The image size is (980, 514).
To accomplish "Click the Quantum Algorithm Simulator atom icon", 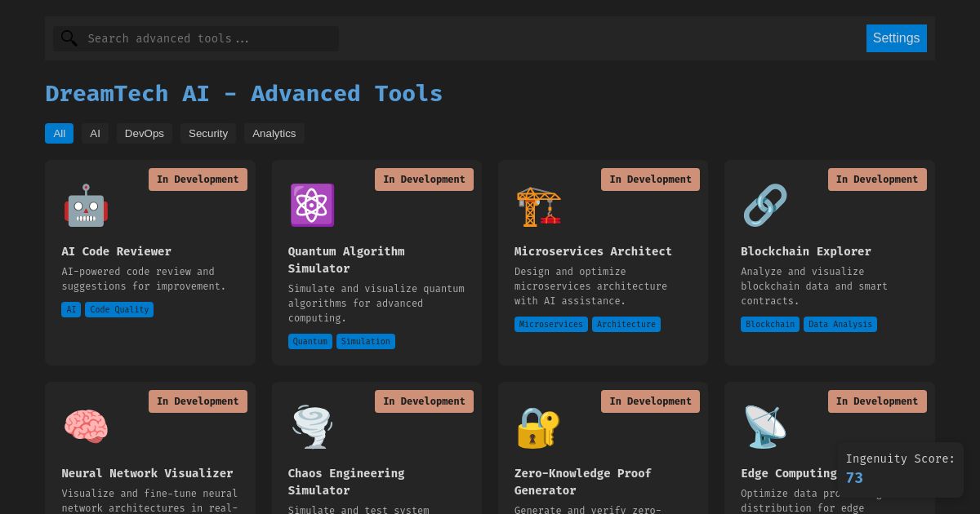I will pos(312,205).
